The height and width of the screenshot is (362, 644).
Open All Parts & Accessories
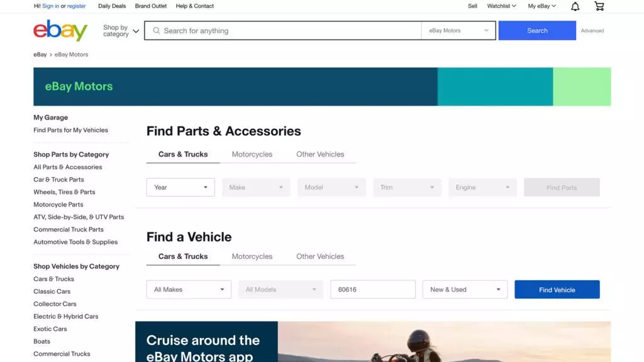click(68, 167)
